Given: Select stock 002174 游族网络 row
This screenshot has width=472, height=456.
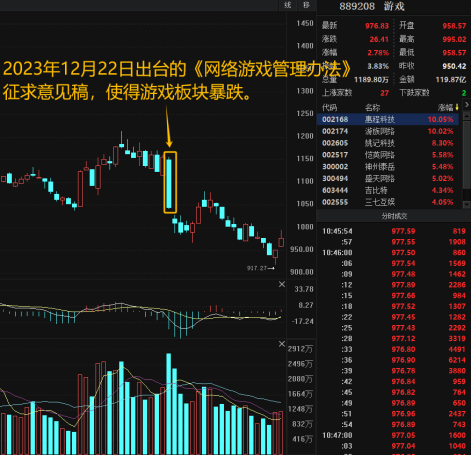Looking at the screenshot, I should tap(388, 131).
